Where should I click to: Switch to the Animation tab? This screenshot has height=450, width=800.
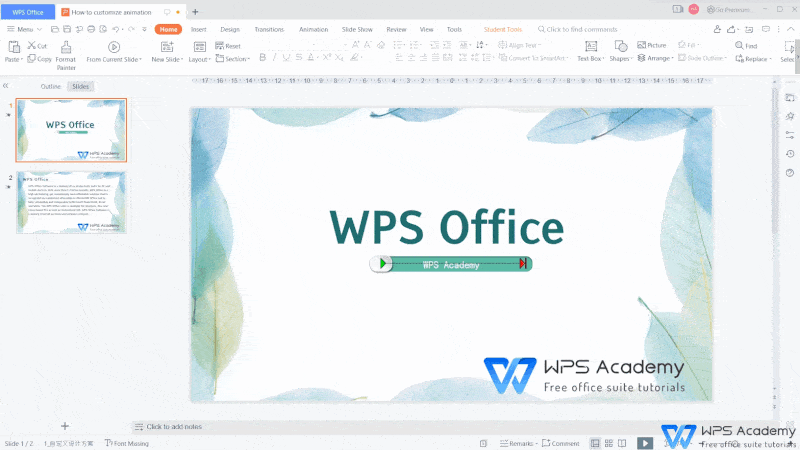point(313,29)
